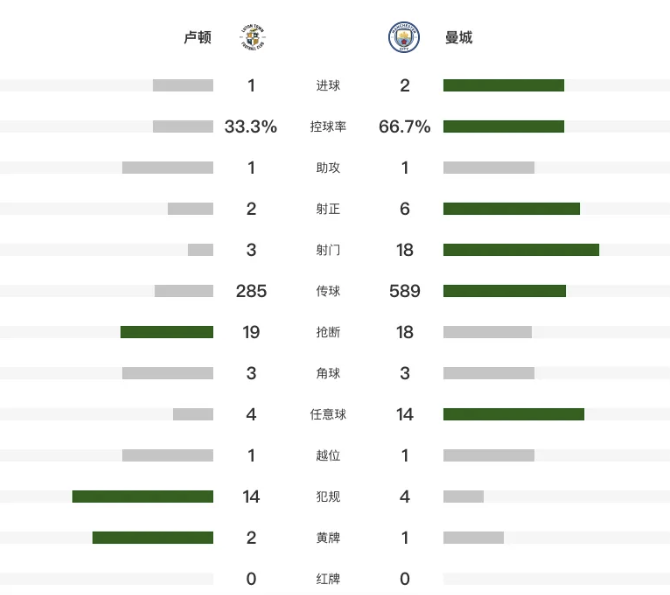Screen dimensions: 670x595
Task: Click Luton's 285 passes value
Action: (x=251, y=291)
